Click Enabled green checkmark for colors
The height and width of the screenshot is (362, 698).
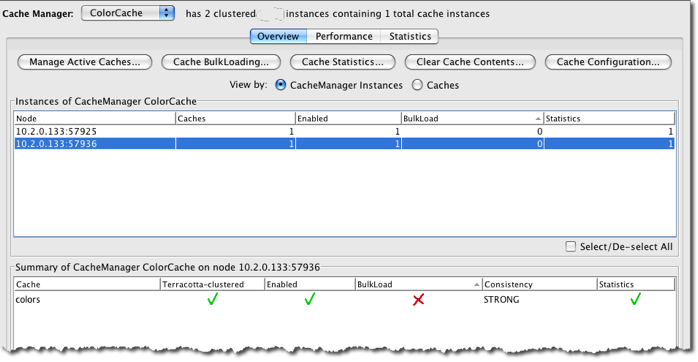[x=310, y=299]
